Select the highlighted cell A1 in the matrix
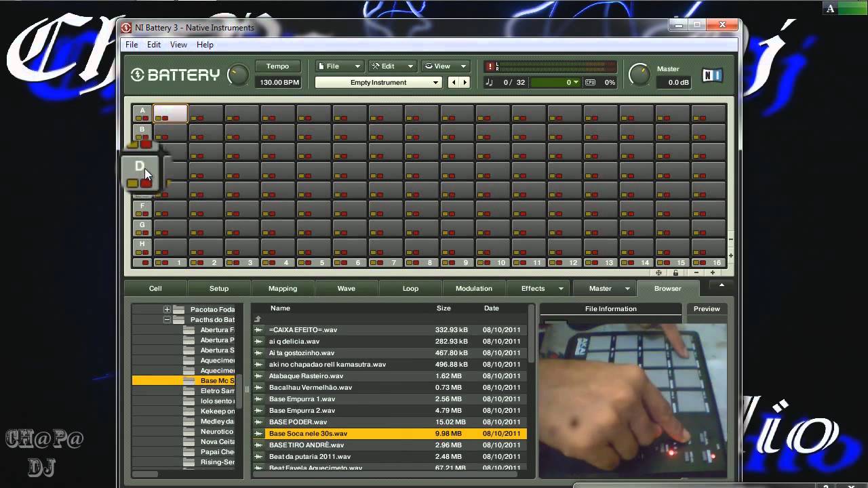 [170, 113]
